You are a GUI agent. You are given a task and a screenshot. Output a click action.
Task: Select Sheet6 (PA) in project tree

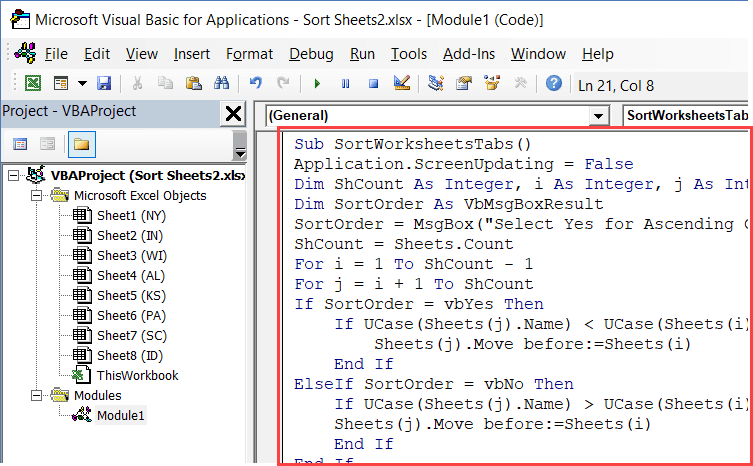click(x=131, y=316)
